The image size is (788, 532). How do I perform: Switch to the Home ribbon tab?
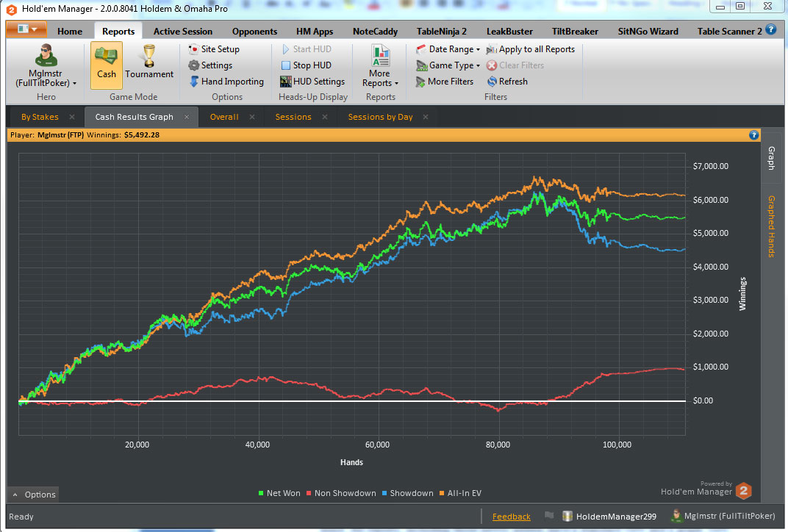(69, 31)
